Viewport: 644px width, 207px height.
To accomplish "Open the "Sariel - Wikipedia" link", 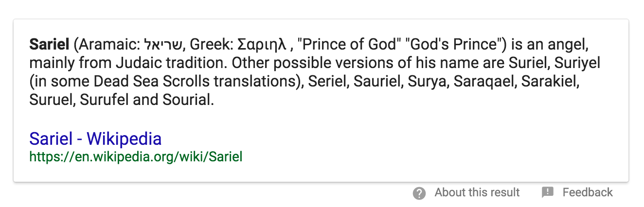I will point(95,139).
